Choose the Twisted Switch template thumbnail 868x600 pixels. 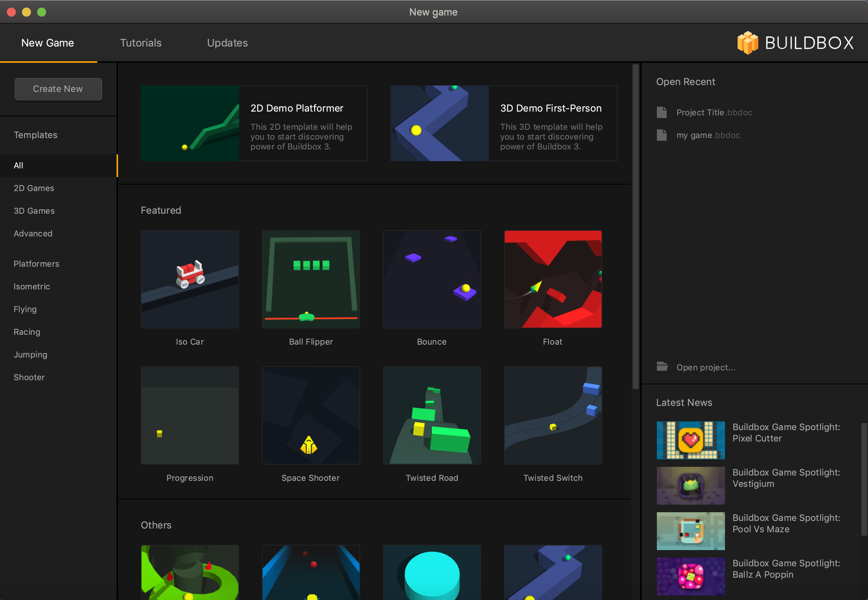pos(553,415)
